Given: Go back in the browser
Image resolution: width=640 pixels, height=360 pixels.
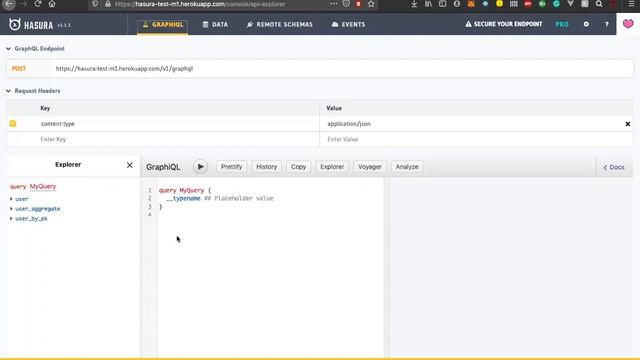Looking at the screenshot, I should click(x=9, y=4).
